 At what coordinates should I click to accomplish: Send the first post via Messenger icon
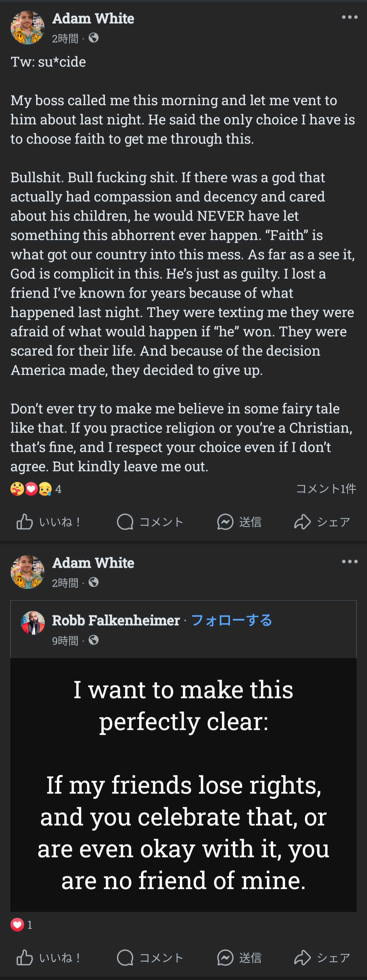point(225,522)
